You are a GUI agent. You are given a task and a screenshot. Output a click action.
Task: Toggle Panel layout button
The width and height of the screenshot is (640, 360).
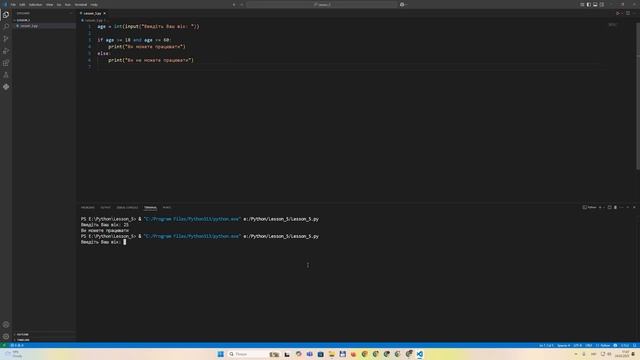(595, 4)
